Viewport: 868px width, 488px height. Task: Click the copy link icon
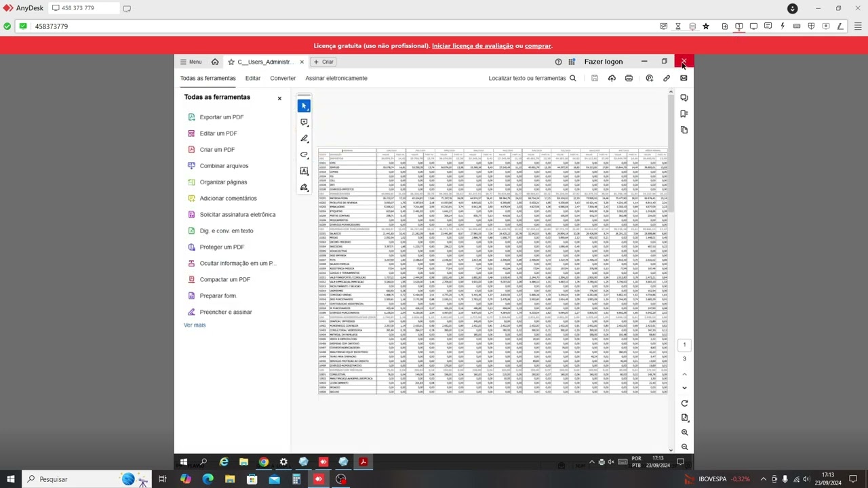coord(667,78)
